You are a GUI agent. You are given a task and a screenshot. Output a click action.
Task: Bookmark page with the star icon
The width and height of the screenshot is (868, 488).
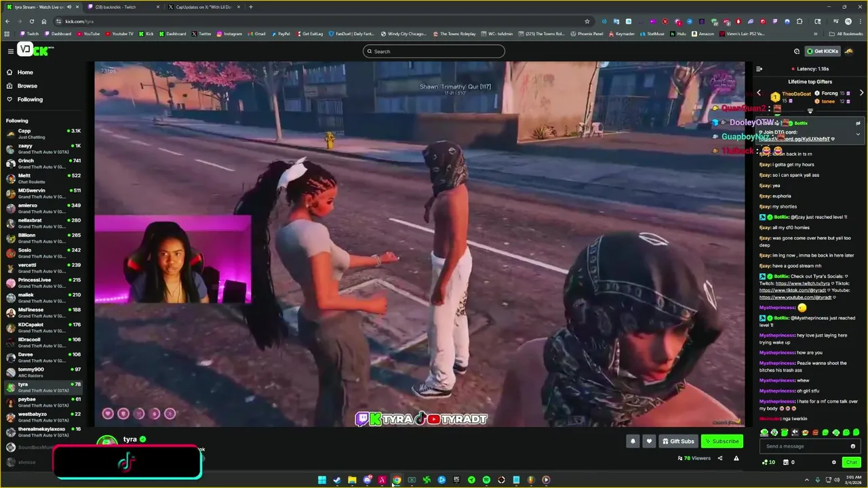click(x=587, y=21)
